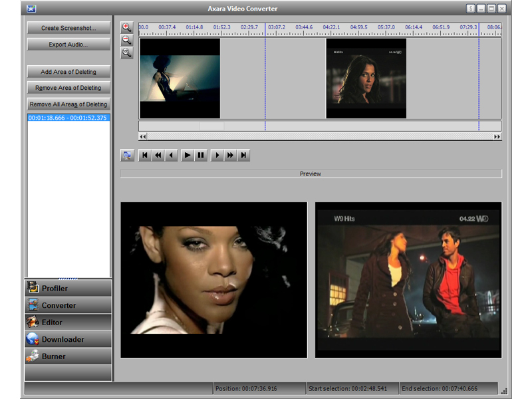Click Add Area of Deleting
The width and height of the screenshot is (532, 399).
tap(68, 72)
